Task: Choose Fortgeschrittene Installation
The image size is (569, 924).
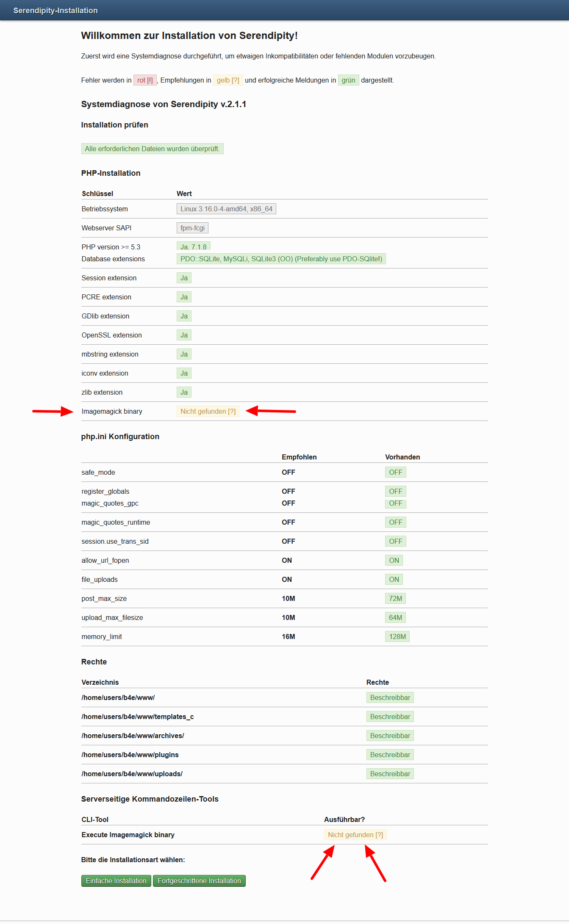Action: click(x=199, y=881)
